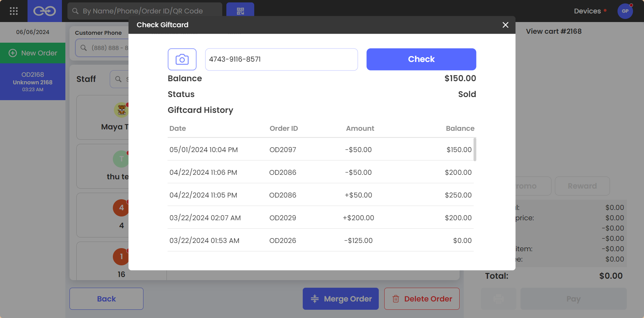Click the -$125.00 amount cell
Viewport: 644px width, 318px height.
coord(358,241)
